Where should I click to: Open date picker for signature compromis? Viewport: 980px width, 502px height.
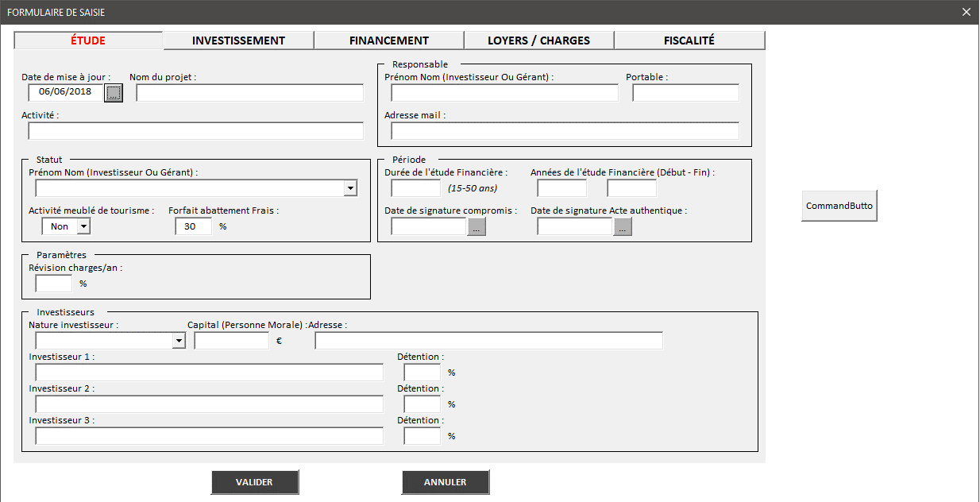pos(476,227)
